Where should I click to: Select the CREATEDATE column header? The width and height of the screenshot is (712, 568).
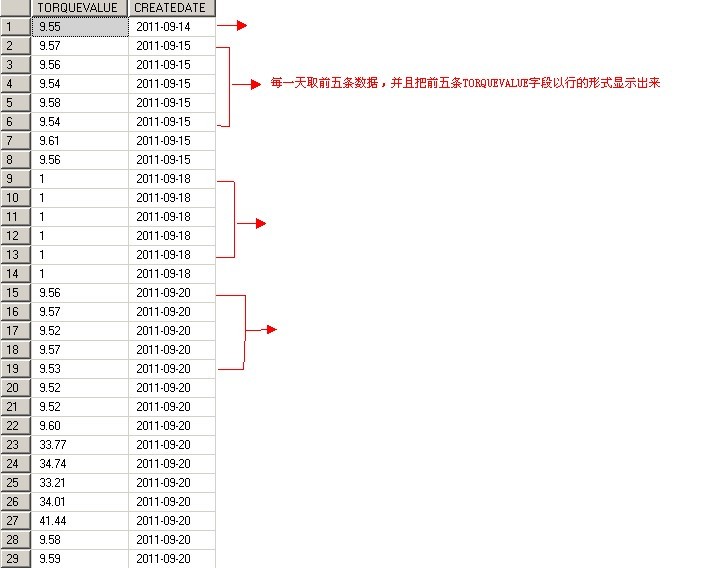[172, 8]
